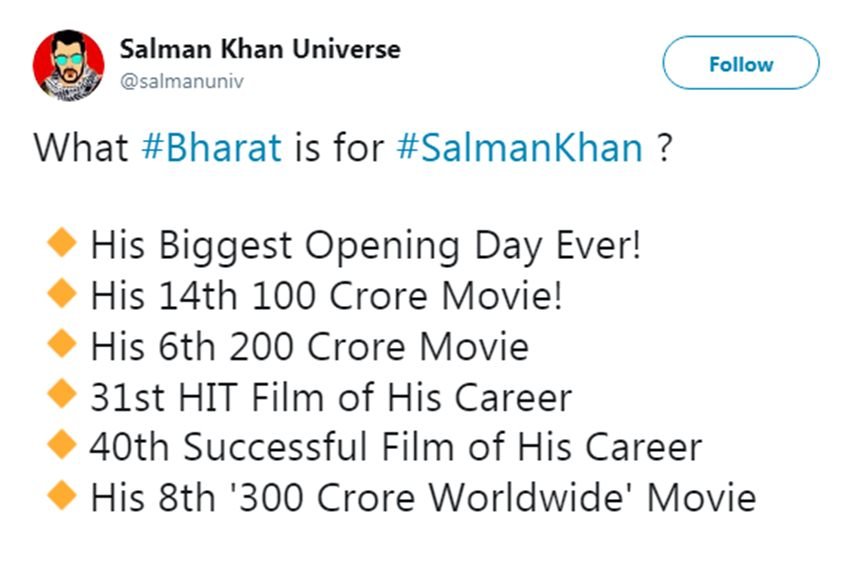
Task: Open the #SalmanKhan hashtag
Action: click(519, 148)
